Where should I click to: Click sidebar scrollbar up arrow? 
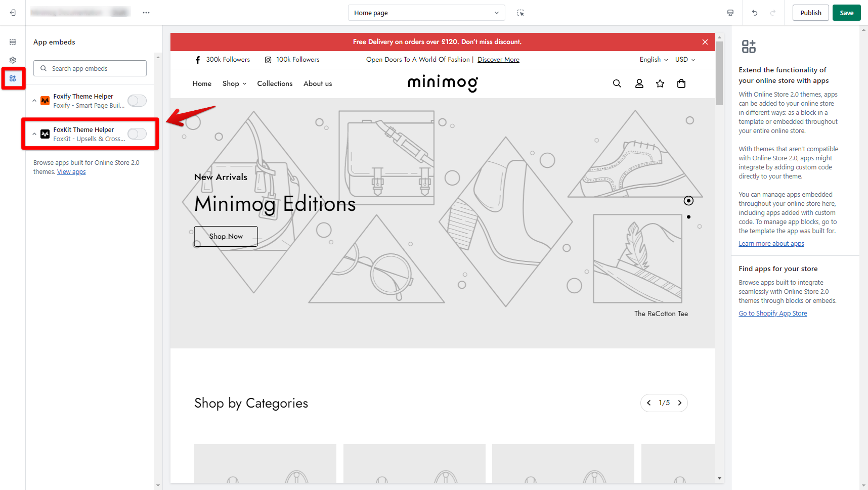pos(158,57)
